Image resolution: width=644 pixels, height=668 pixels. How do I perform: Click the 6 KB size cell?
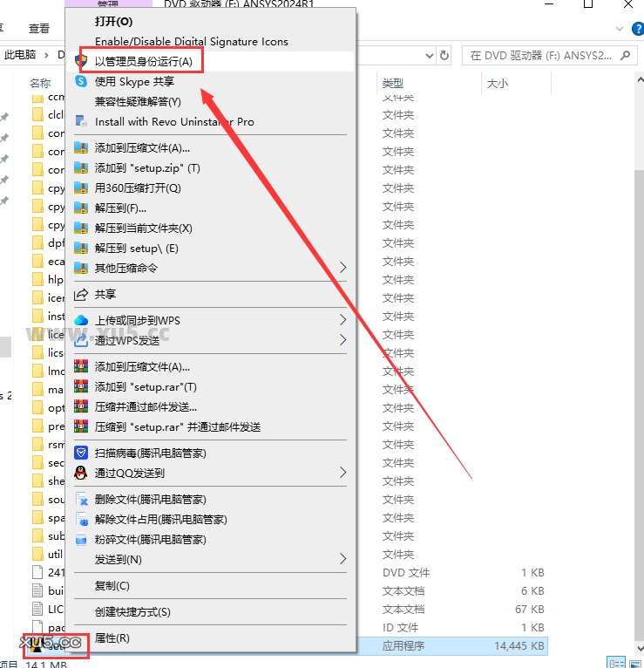533,591
